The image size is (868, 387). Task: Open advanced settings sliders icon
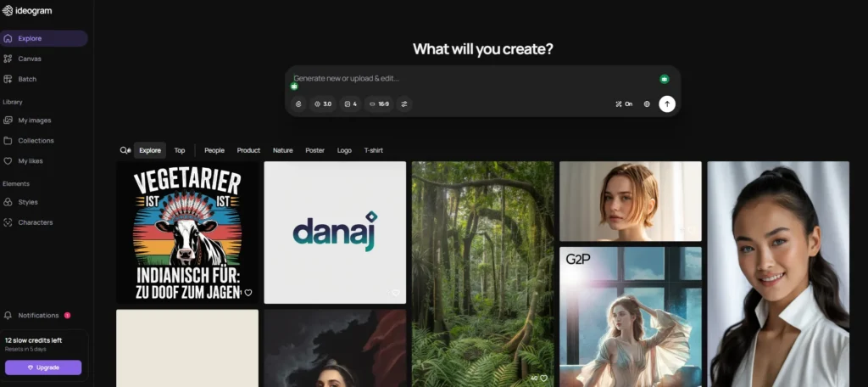pyautogui.click(x=404, y=104)
